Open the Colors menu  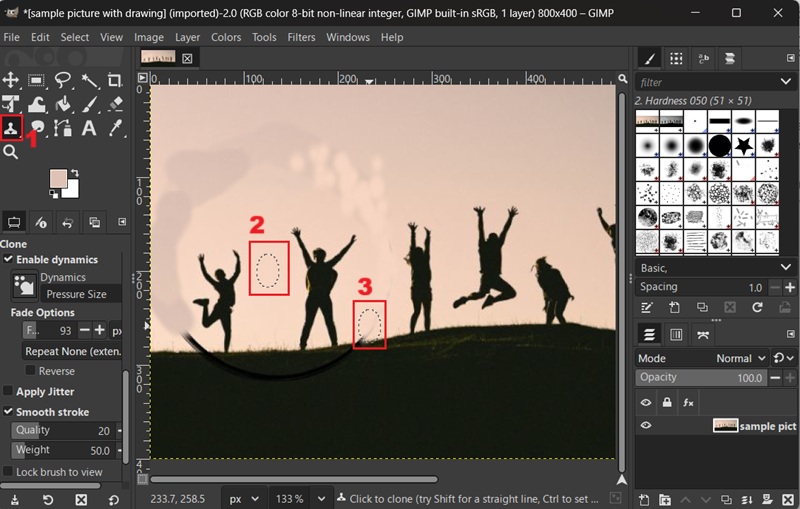pyautogui.click(x=226, y=37)
